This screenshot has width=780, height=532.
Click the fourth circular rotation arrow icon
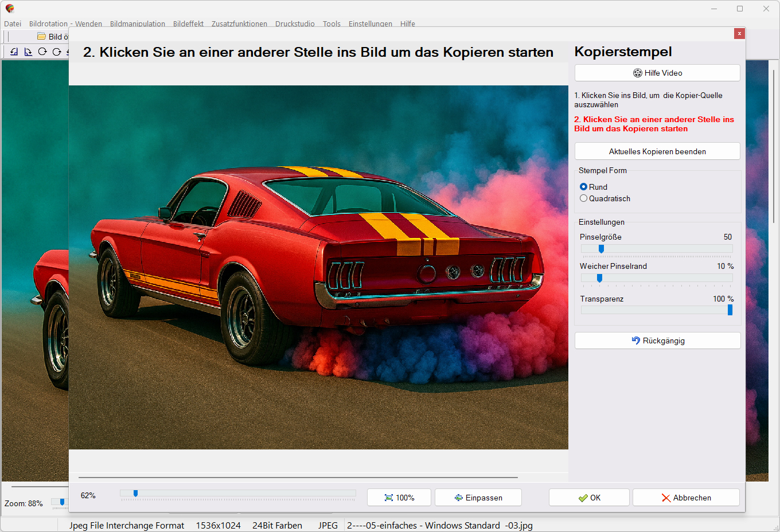(57, 52)
